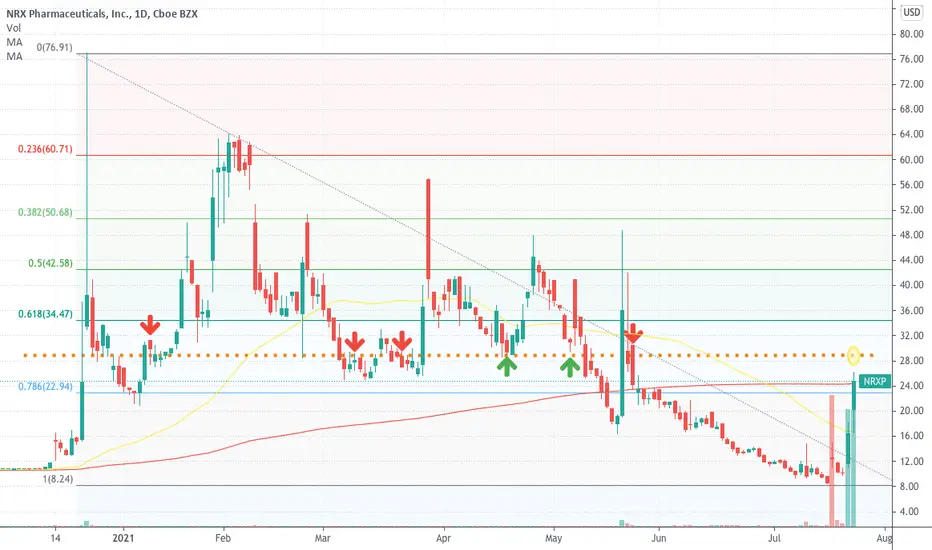Click the 32.00 price axis label

(911, 335)
